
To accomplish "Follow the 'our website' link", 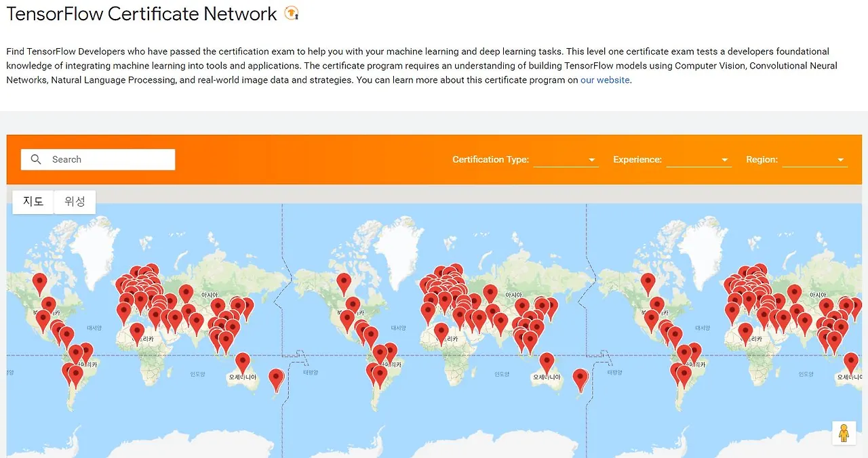I will point(605,80).
